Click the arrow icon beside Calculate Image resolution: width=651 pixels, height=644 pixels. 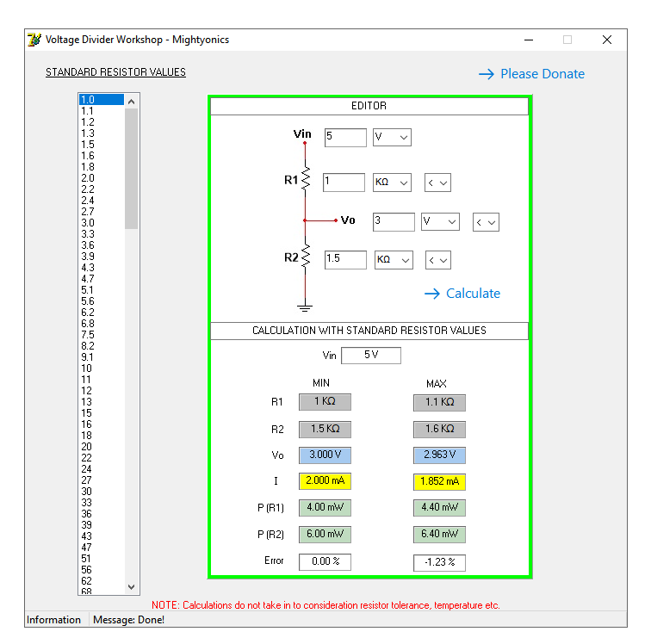[432, 294]
